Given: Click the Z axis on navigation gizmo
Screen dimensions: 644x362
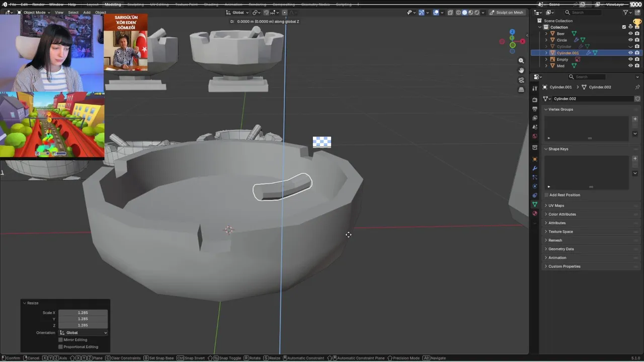Looking at the screenshot, I should tap(512, 32).
